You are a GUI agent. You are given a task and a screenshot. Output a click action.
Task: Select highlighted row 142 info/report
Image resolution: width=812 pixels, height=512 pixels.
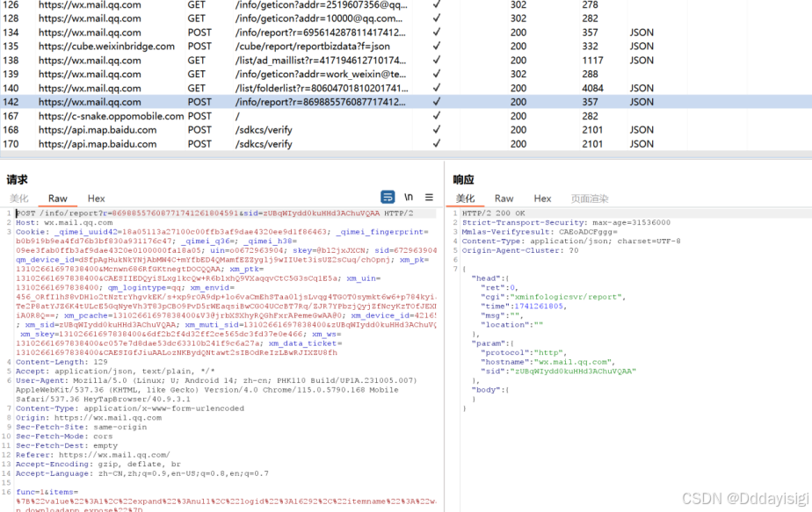point(406,102)
